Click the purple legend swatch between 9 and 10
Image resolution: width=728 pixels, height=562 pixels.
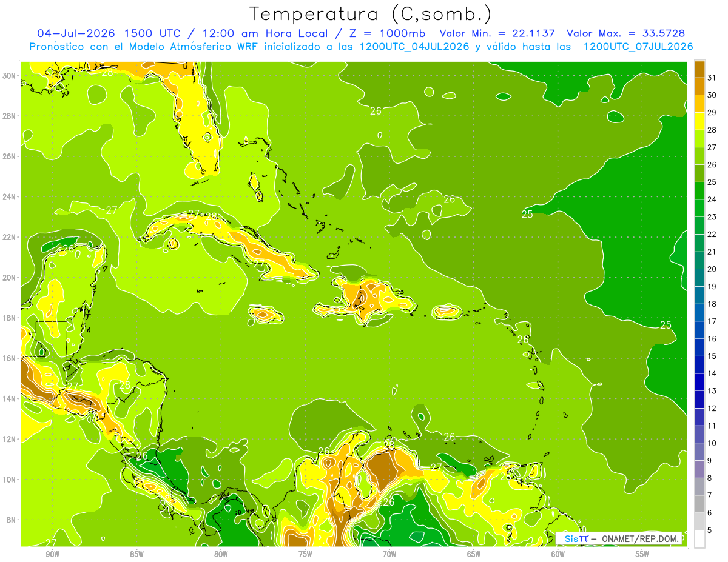tap(699, 452)
